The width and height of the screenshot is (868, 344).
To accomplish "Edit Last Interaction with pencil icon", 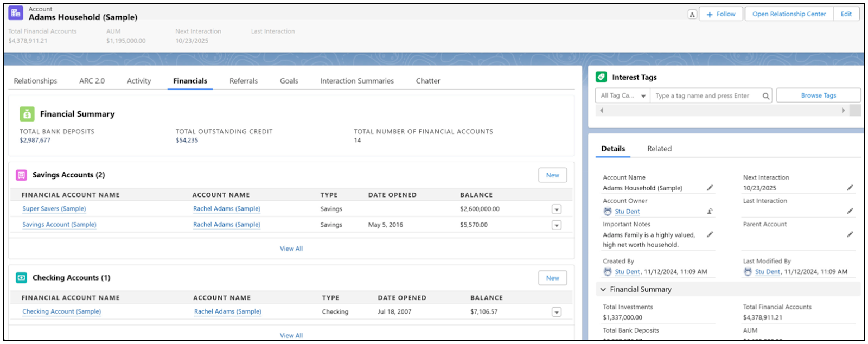I will [850, 211].
